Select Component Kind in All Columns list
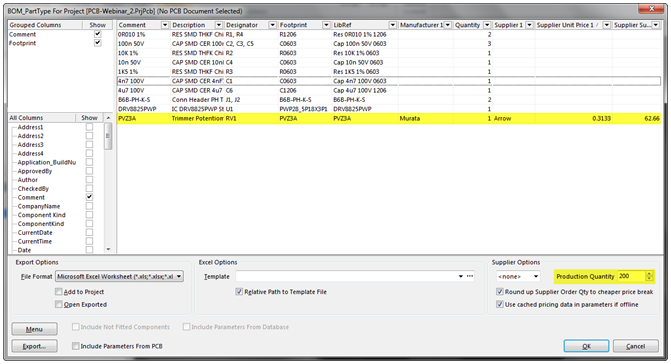671x364 pixels. tap(42, 215)
